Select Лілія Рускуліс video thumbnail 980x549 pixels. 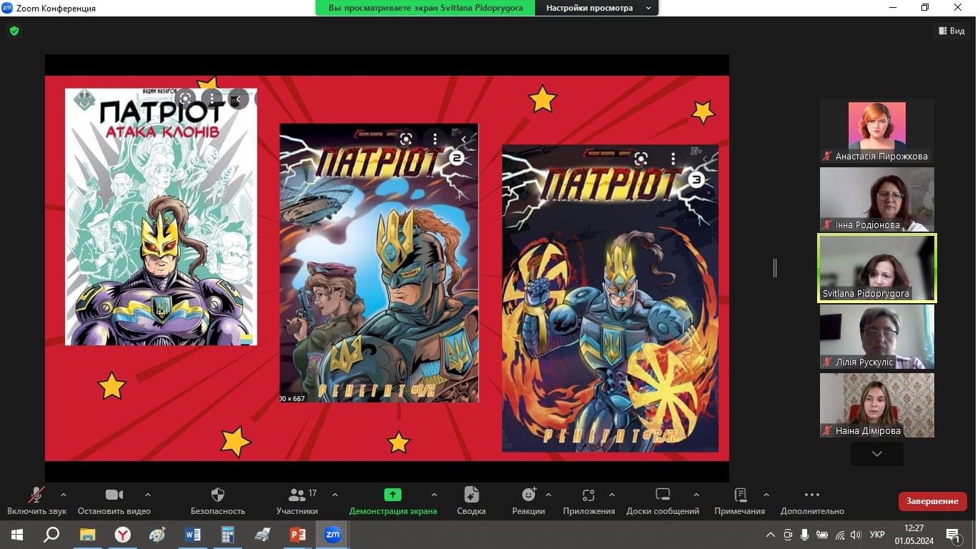click(877, 337)
